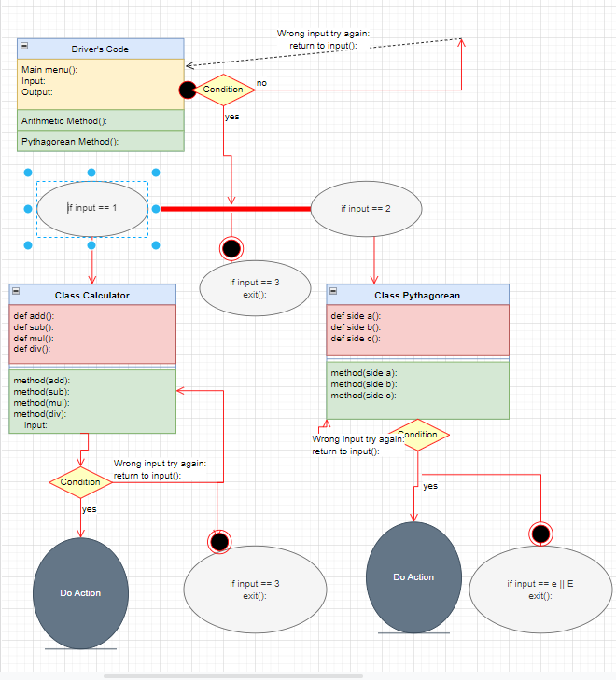The image size is (616, 680).
Task: Click bottom-left resize handle of selected ellipse
Action: (28, 245)
